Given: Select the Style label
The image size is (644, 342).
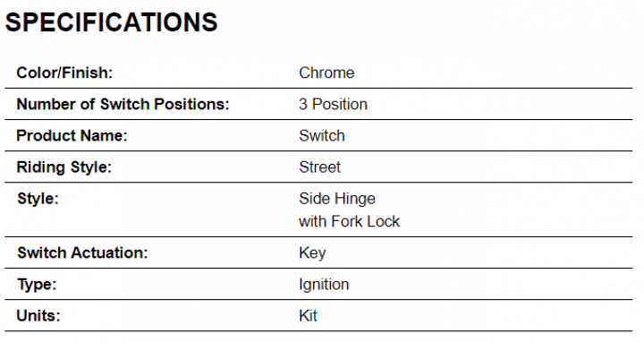Looking at the screenshot, I should point(38,199).
